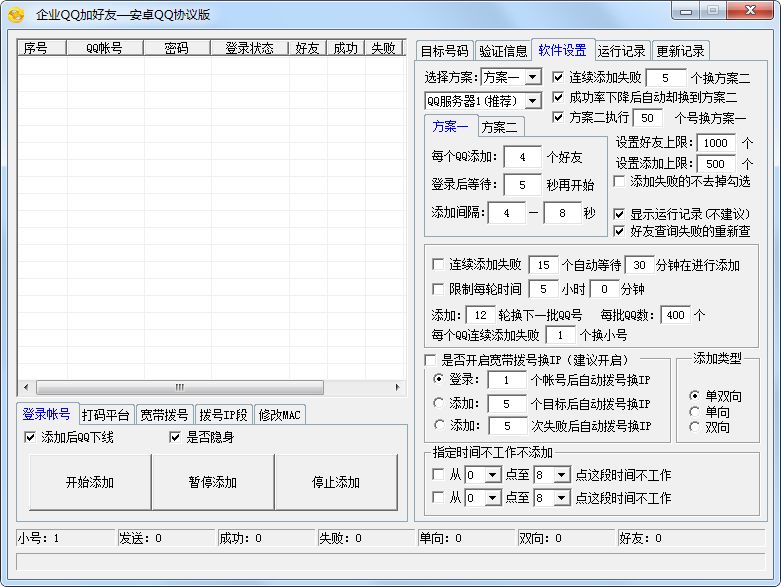Click the account list horizontal scrollbar thumb
The width and height of the screenshot is (781, 587).
click(x=180, y=387)
